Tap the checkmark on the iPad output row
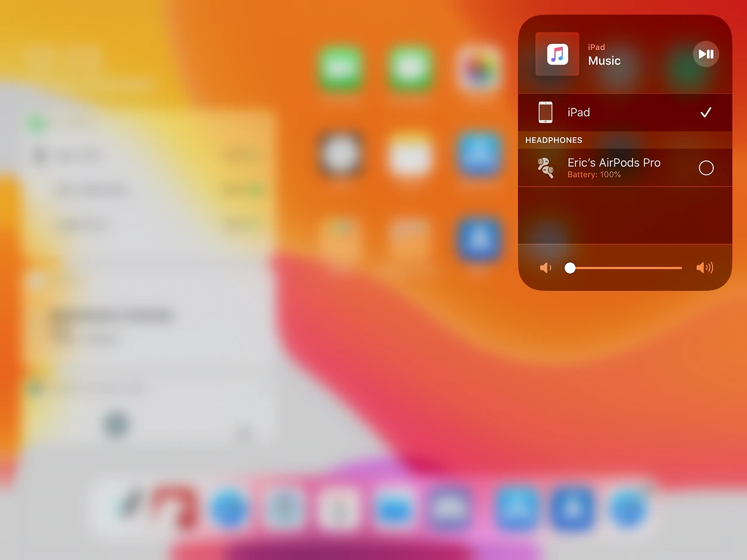This screenshot has width=747, height=560. click(706, 112)
